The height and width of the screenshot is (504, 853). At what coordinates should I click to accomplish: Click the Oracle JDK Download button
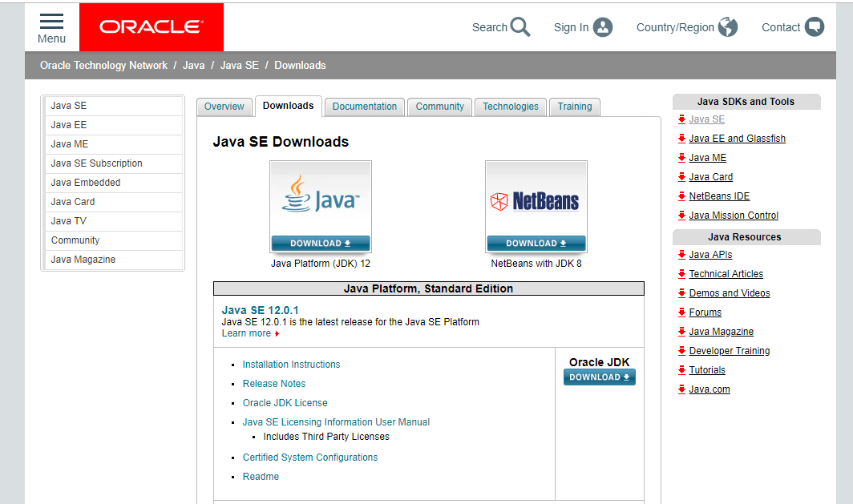click(599, 376)
